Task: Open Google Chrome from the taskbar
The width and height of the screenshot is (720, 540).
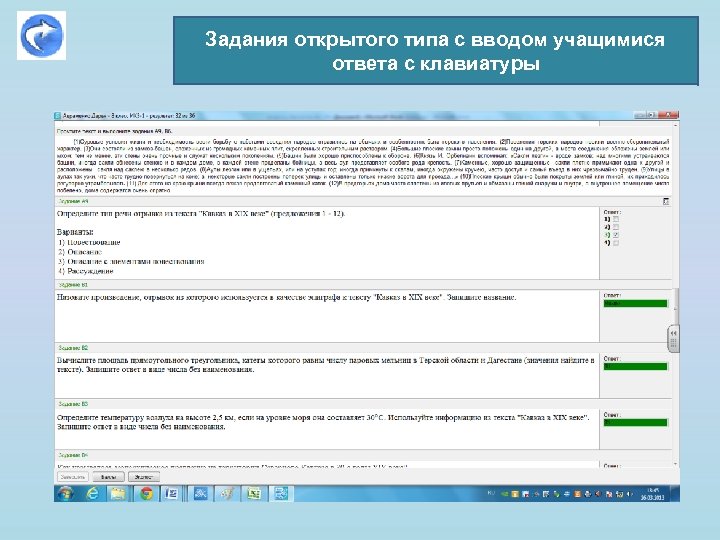Action: [x=146, y=494]
